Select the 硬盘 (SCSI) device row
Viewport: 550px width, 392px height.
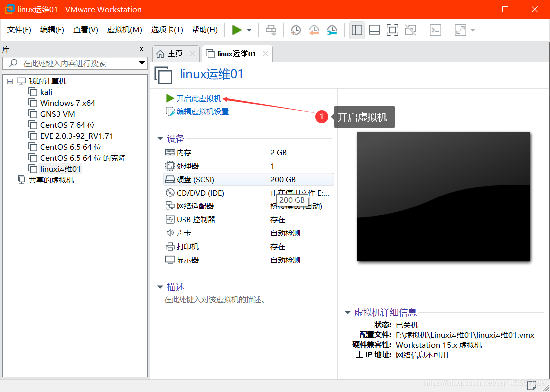click(248, 180)
